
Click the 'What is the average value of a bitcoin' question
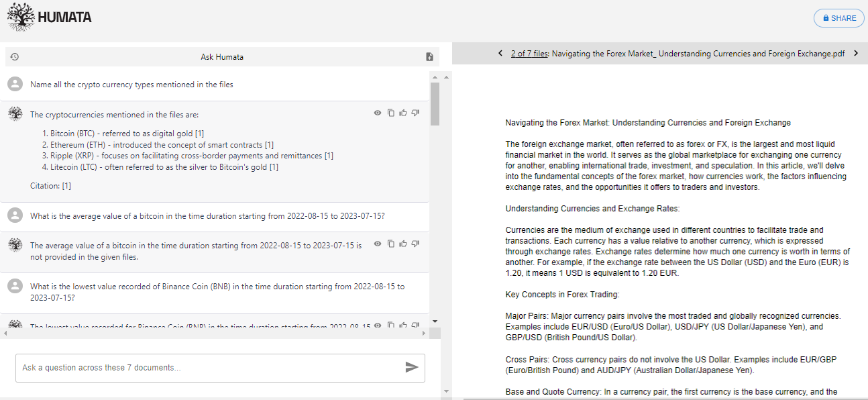click(207, 216)
